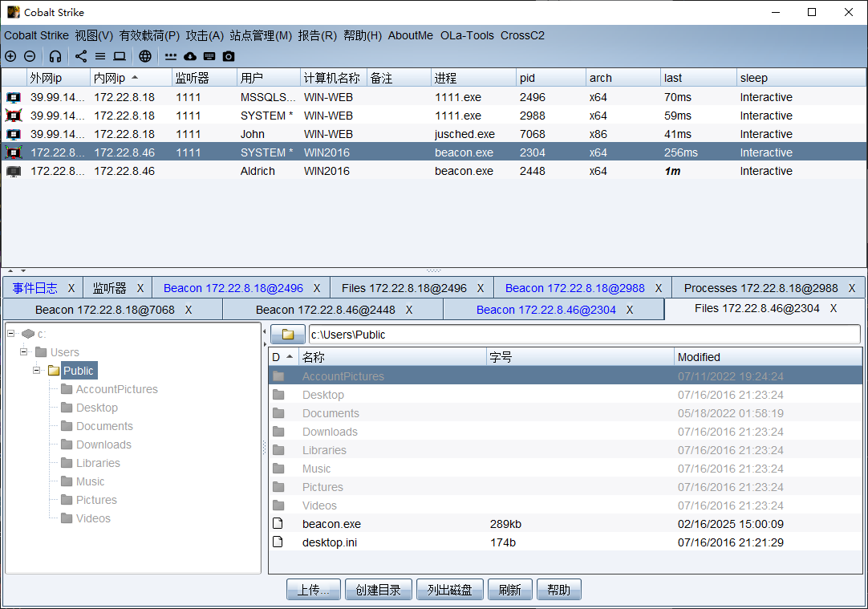Click the Libraries folder icon in file list
868x609 pixels.
[x=278, y=450]
